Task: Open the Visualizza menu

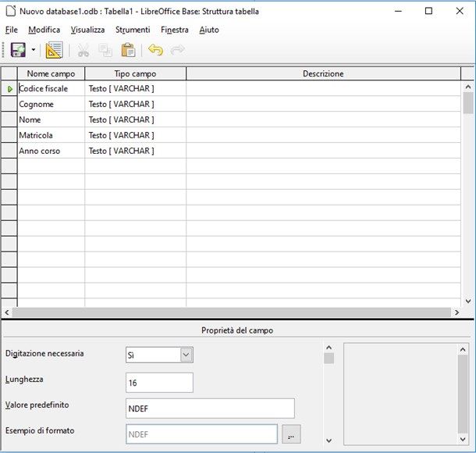Action: coord(87,30)
